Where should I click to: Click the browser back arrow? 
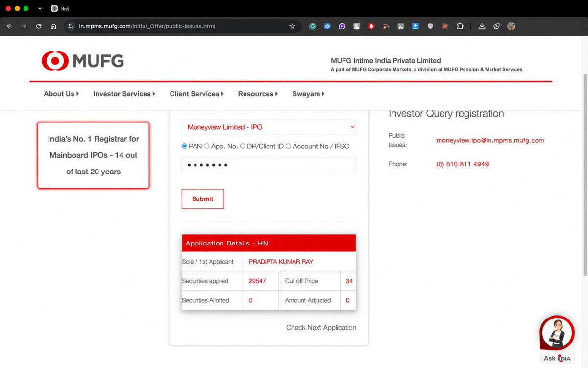[10, 26]
